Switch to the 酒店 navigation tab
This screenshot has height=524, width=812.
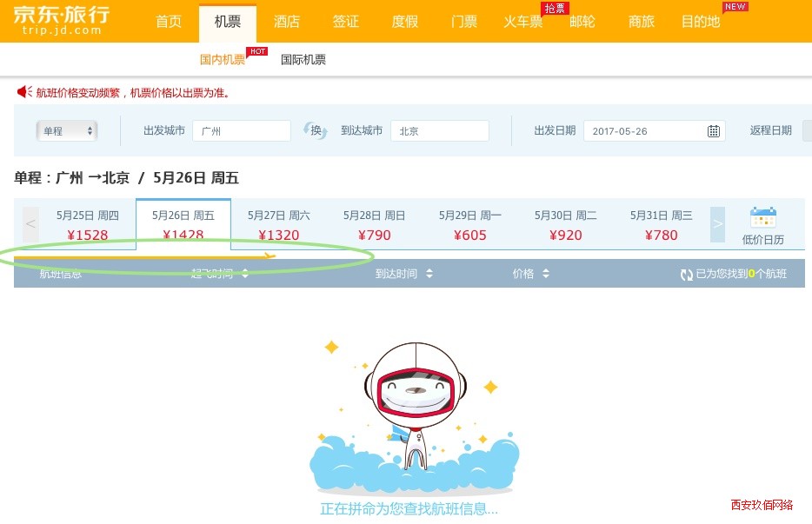[x=287, y=22]
